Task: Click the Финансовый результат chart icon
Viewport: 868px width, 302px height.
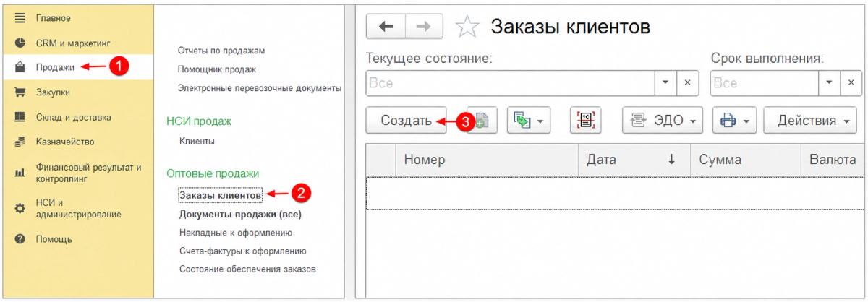Action: point(20,173)
